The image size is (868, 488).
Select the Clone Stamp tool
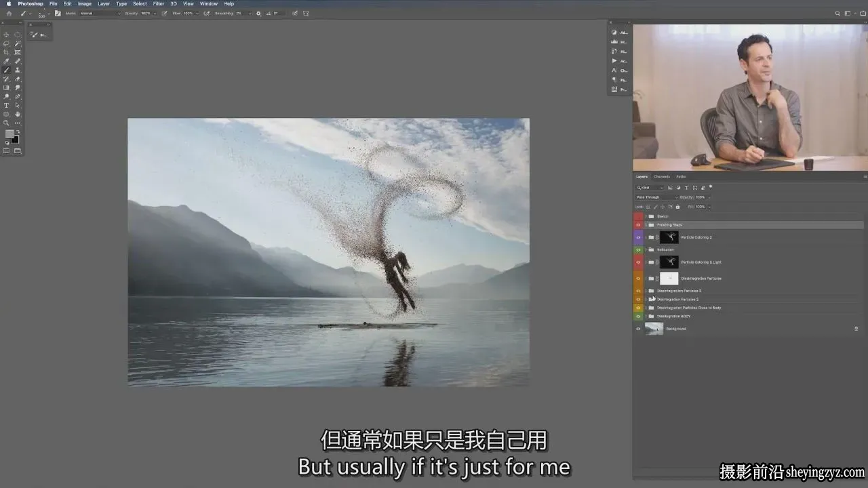[x=17, y=70]
